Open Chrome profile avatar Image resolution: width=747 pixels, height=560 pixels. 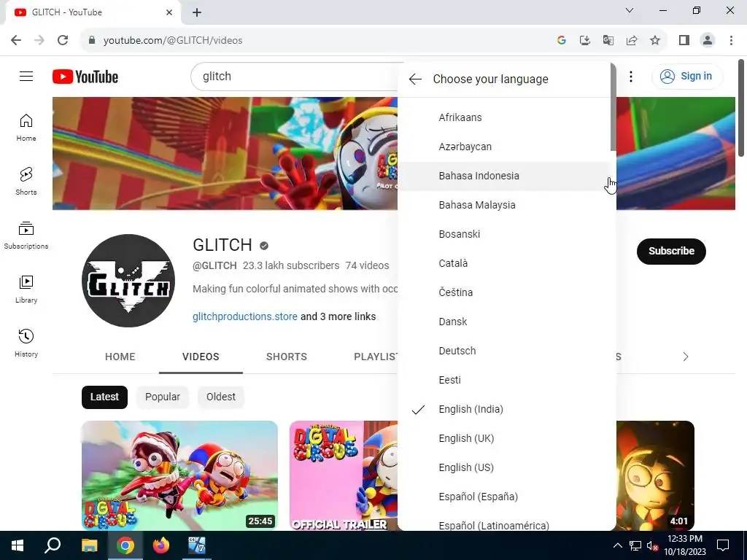coord(708,41)
